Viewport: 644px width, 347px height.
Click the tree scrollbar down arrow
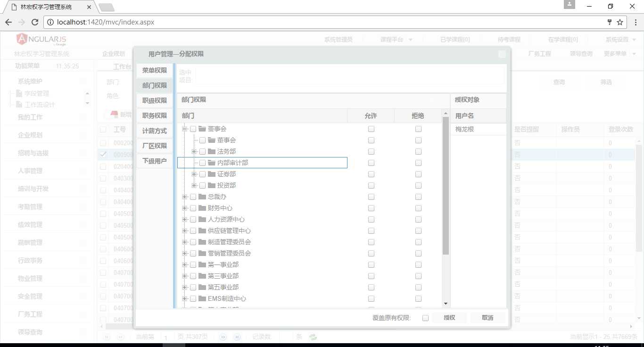(446, 304)
